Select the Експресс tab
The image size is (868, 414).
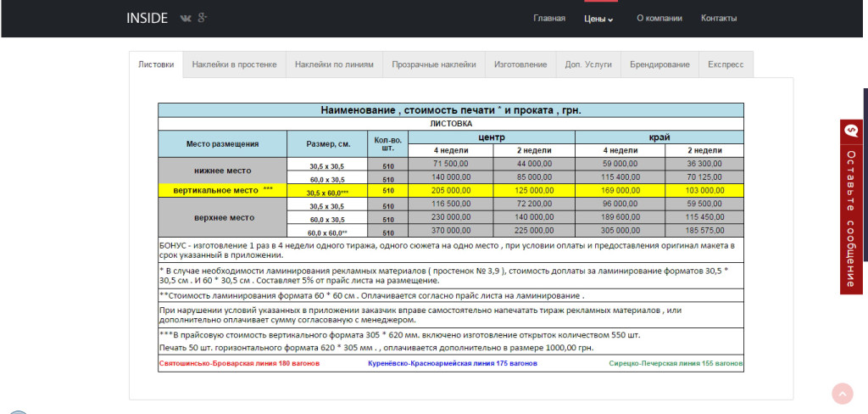click(x=726, y=64)
